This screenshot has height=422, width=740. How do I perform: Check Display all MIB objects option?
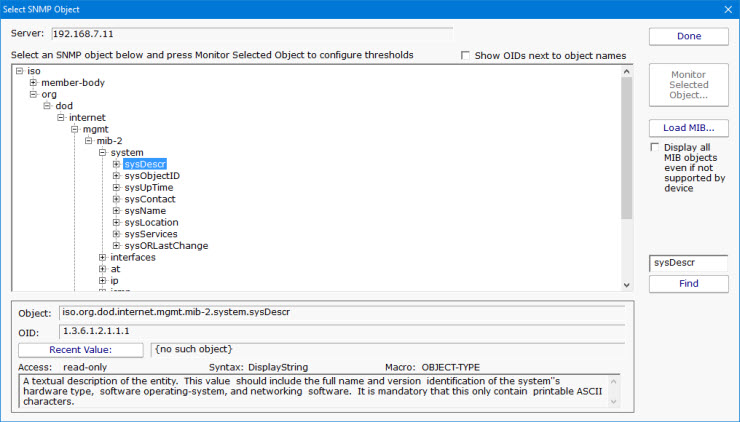(x=655, y=147)
